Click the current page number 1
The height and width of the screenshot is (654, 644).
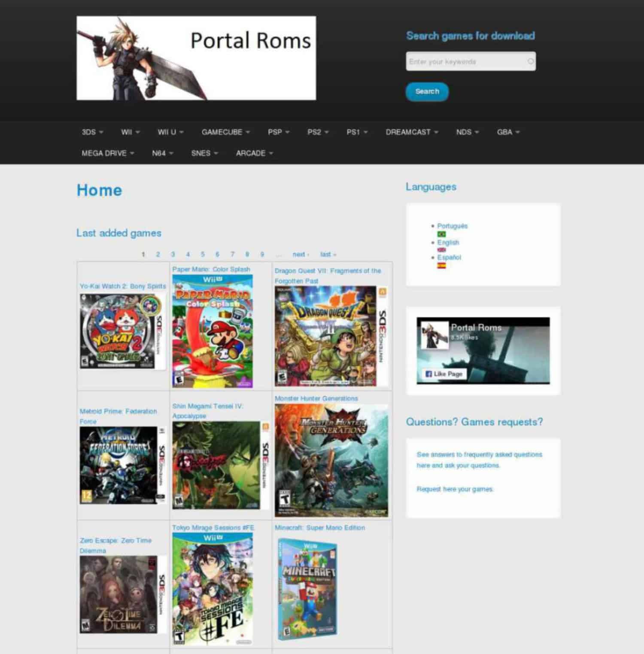click(143, 254)
